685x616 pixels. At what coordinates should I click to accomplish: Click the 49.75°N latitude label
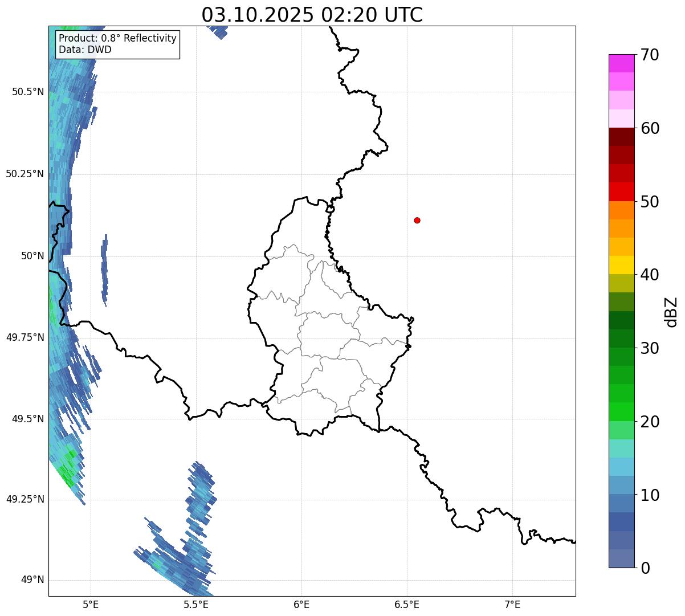25,337
